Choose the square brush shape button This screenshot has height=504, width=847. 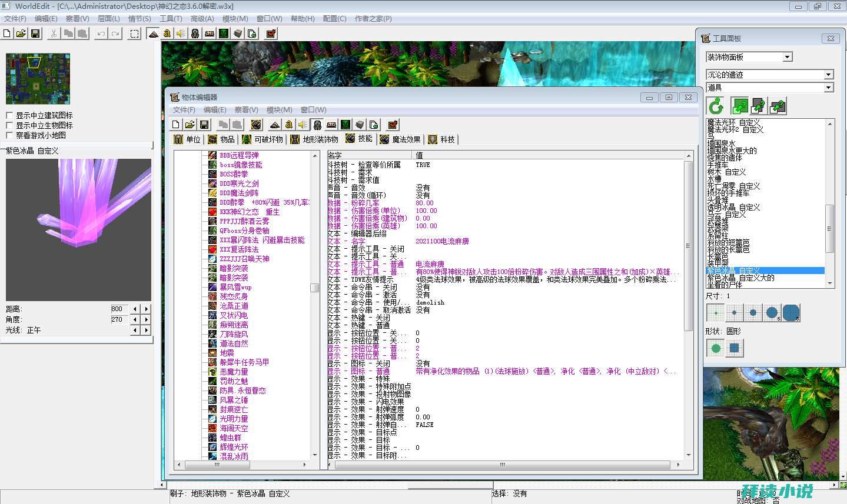(x=735, y=348)
